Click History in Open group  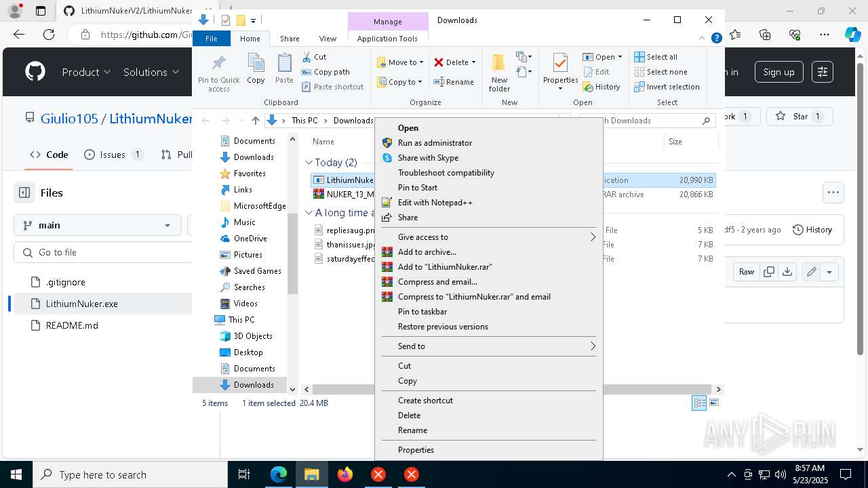(601, 87)
